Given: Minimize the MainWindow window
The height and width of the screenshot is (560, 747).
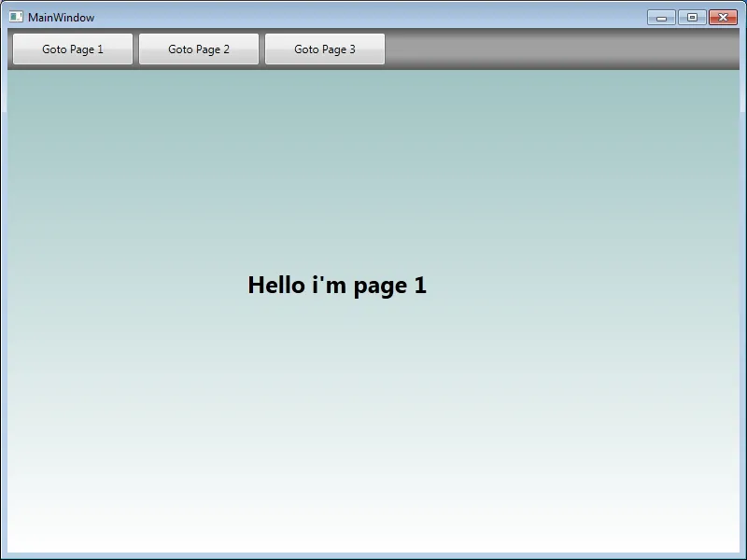Looking at the screenshot, I should (x=661, y=18).
